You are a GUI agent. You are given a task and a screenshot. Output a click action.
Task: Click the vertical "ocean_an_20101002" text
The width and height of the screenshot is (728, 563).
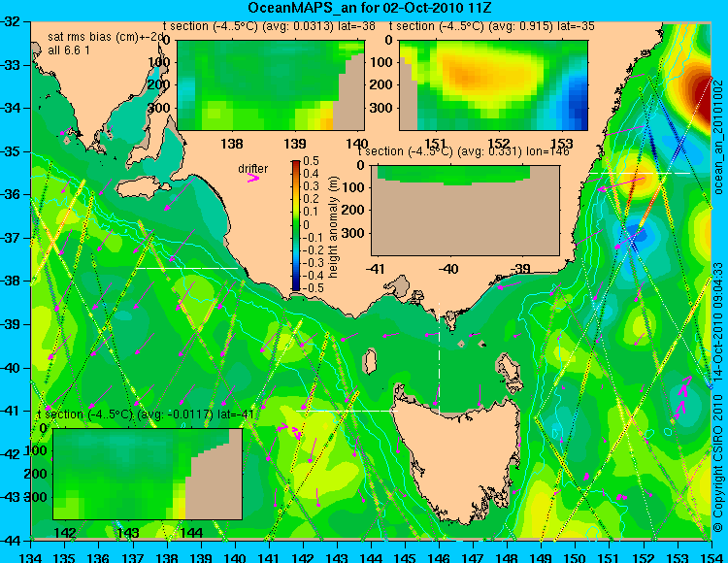(718, 137)
